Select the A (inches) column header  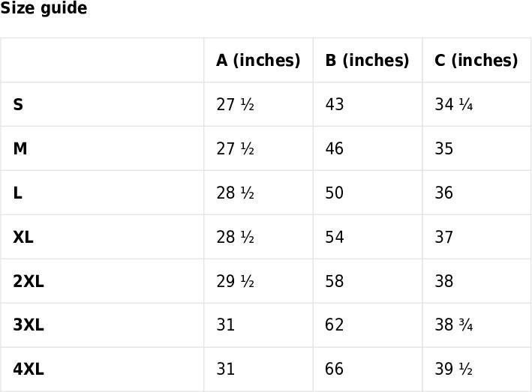pyautogui.click(x=258, y=60)
